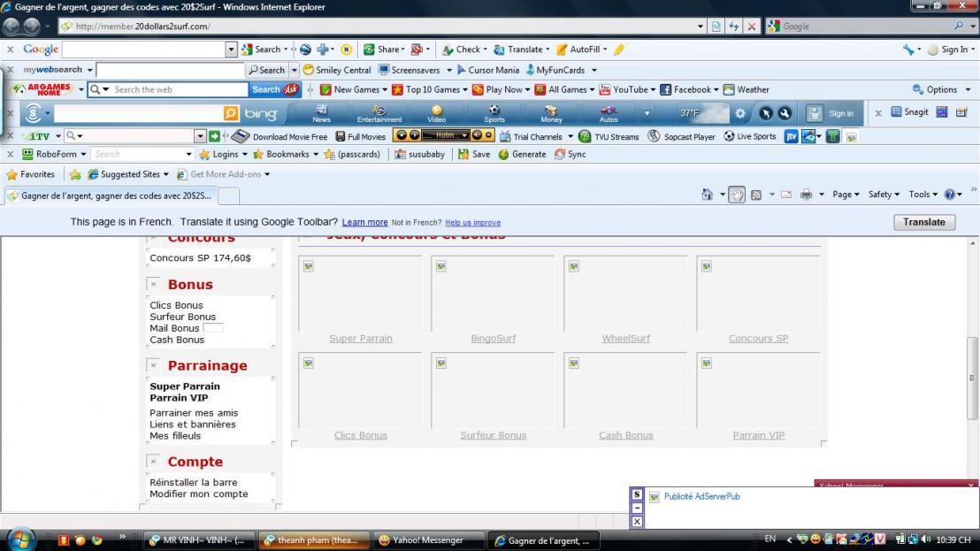980x551 pixels.
Task: Open Smiley Central
Action: coord(337,70)
